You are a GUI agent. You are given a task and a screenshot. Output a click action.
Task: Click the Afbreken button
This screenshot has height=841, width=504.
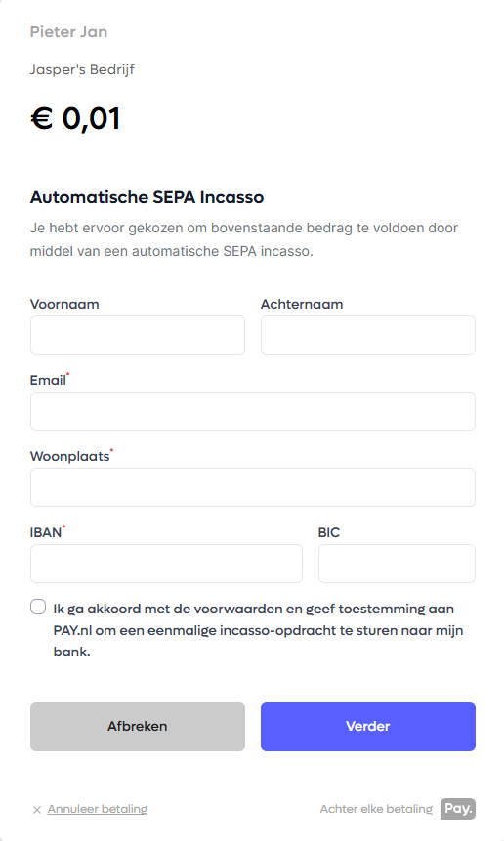(138, 727)
